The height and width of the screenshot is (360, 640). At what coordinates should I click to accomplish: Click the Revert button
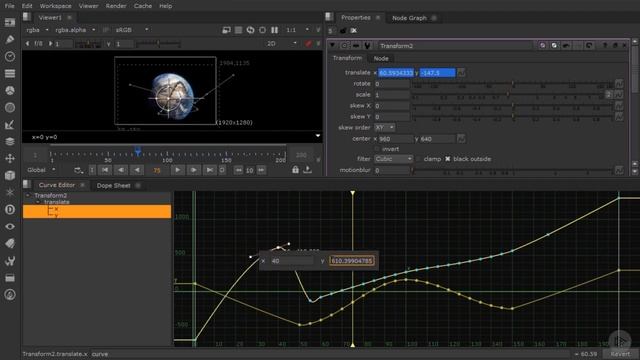(620, 354)
